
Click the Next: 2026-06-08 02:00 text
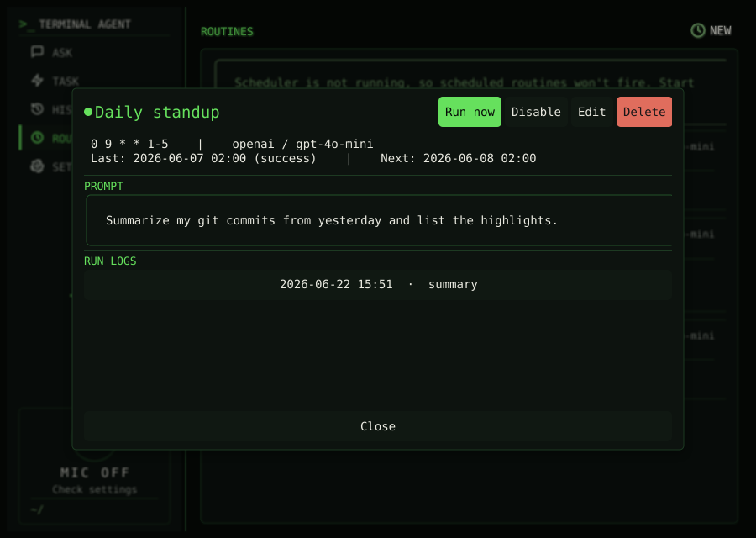click(458, 158)
